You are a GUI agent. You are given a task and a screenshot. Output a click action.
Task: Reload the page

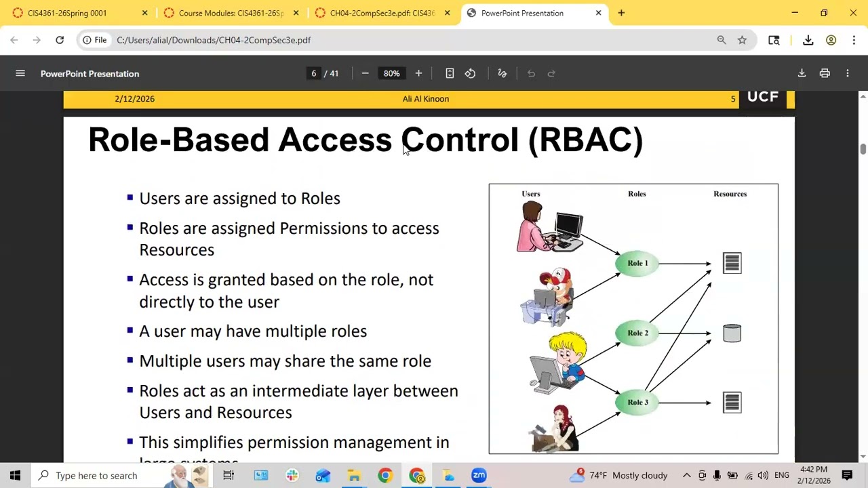(x=60, y=40)
